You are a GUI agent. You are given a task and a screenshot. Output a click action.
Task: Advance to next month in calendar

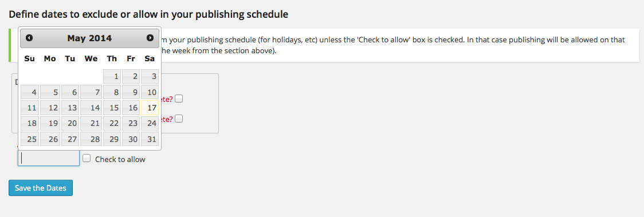pyautogui.click(x=150, y=38)
